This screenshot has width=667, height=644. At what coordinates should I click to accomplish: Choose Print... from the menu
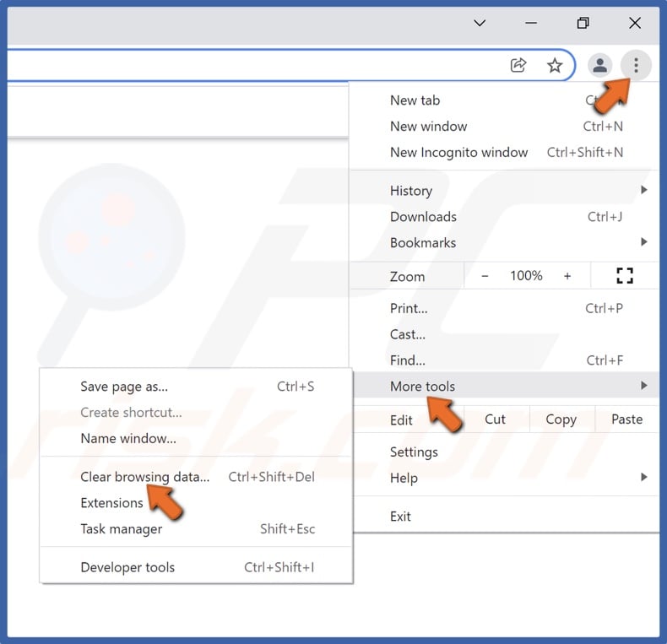(x=504, y=308)
